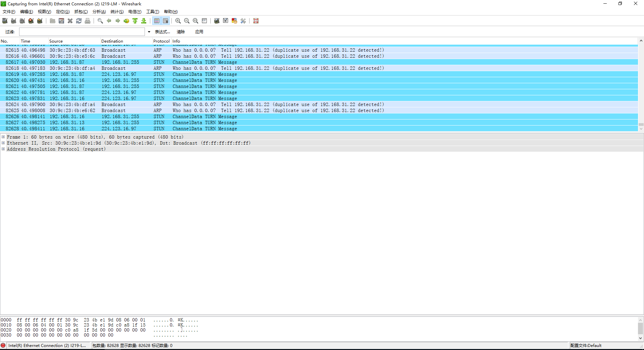The image size is (644, 350).
Task: Open the 分析 menu
Action: [x=99, y=12]
